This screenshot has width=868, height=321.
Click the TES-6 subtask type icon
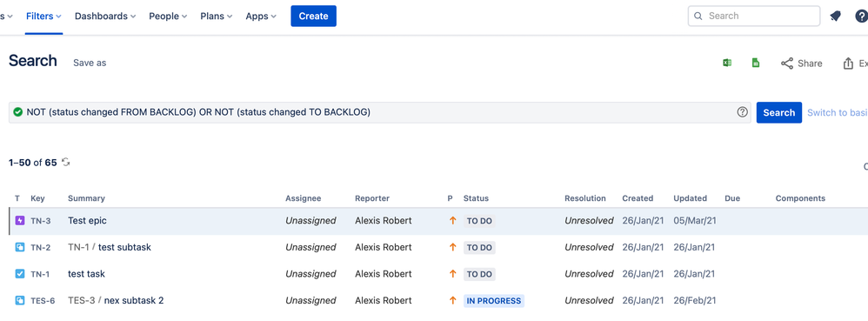tap(20, 300)
